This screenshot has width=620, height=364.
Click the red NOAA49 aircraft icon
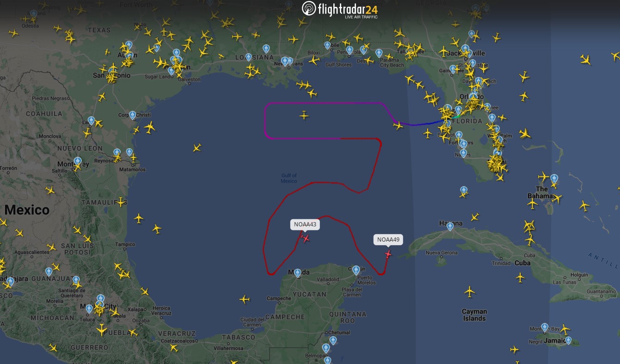click(x=388, y=254)
